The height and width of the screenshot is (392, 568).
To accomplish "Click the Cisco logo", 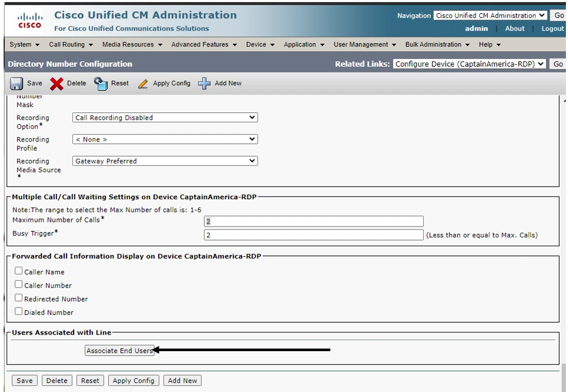I will point(29,21).
